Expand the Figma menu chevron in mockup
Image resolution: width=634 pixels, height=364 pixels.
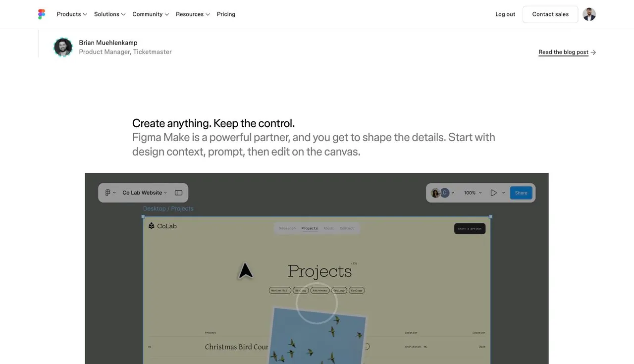pyautogui.click(x=114, y=193)
